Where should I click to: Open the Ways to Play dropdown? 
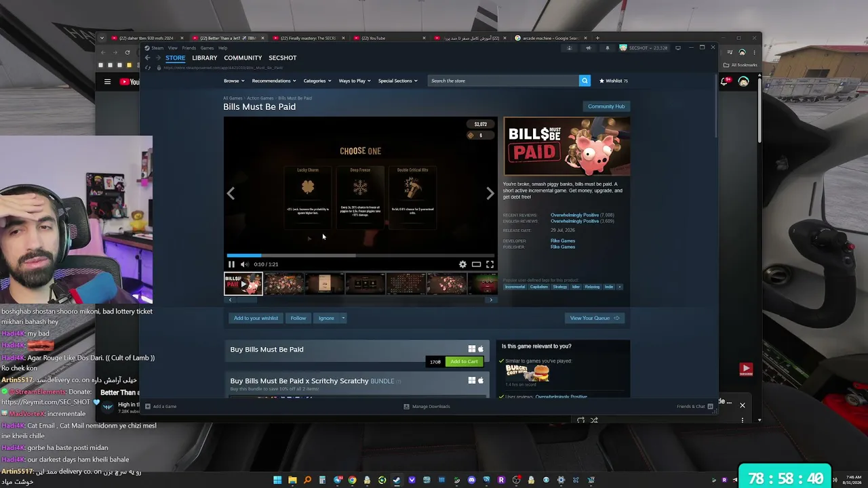[354, 81]
